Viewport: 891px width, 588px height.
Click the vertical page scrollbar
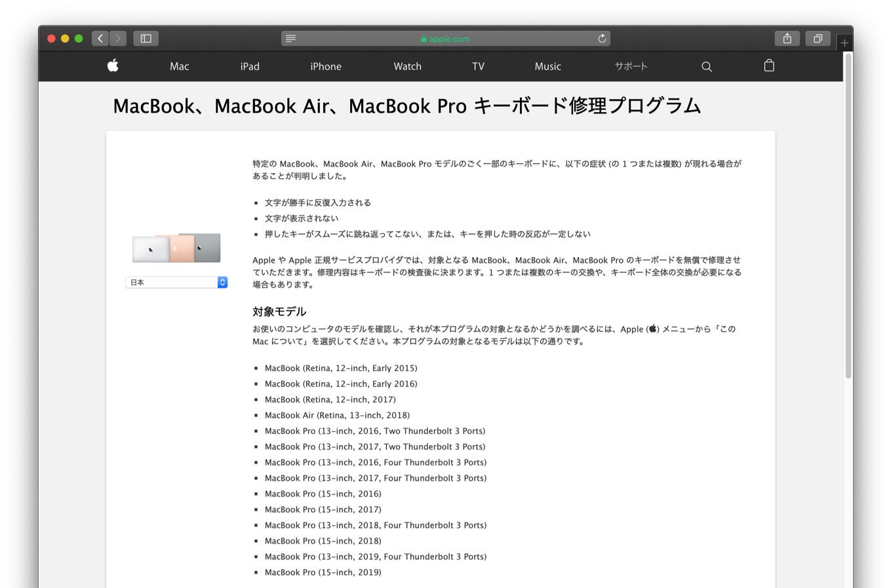[848, 216]
